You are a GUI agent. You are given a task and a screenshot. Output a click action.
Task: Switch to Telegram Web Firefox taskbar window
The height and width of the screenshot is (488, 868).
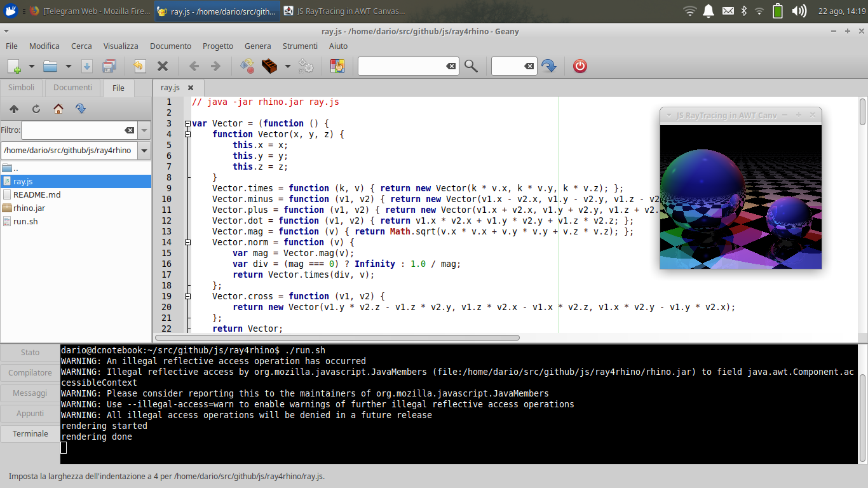(90, 11)
